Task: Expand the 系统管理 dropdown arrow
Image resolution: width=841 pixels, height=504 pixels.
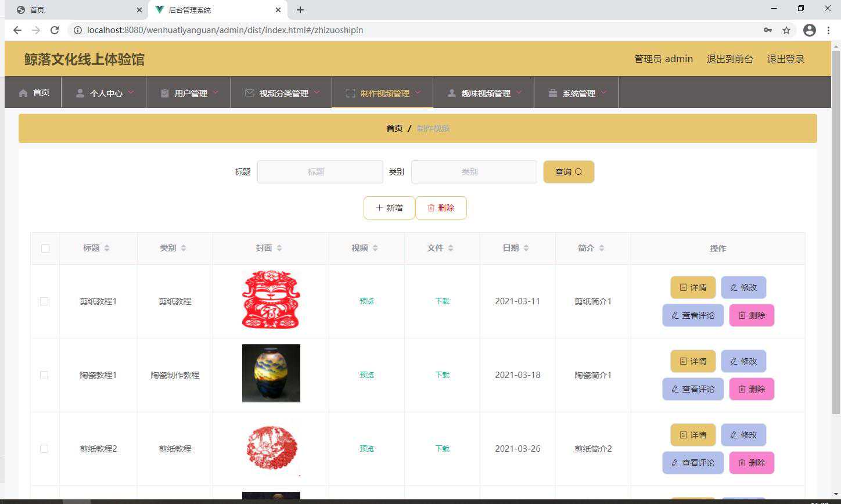Action: pyautogui.click(x=603, y=92)
